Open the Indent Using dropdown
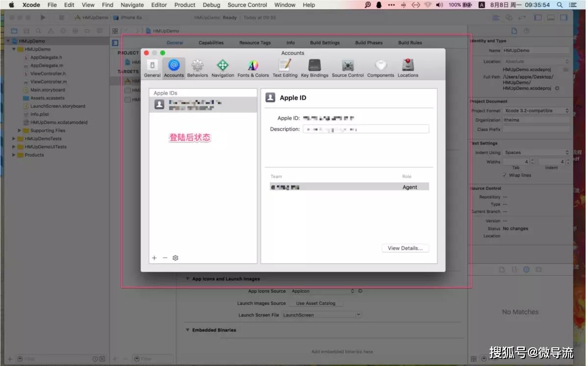Viewport: 588px width, 366px height. click(537, 152)
